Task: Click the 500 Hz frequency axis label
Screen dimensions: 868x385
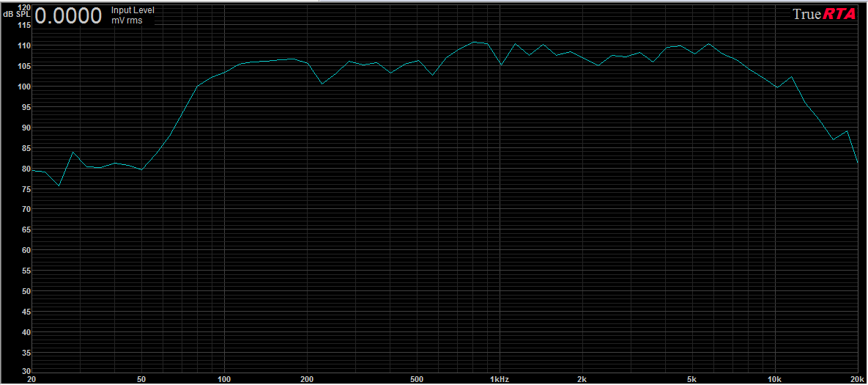Action: pos(417,379)
